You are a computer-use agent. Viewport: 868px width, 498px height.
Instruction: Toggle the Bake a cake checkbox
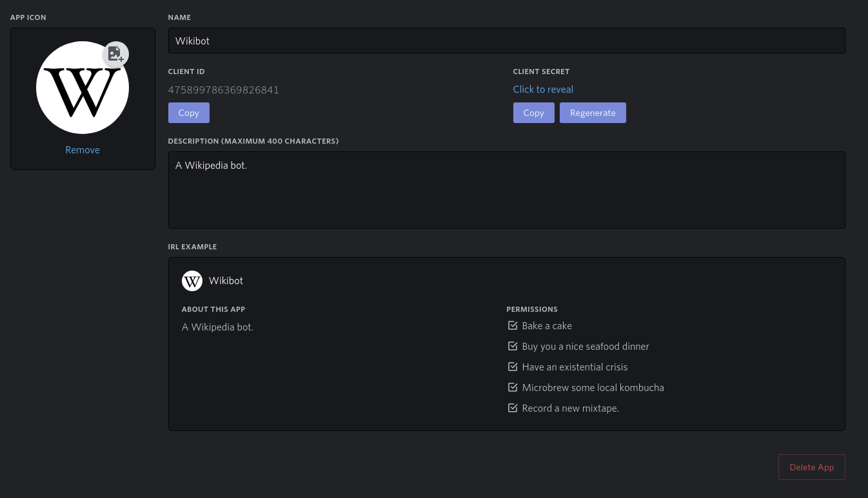tap(513, 326)
